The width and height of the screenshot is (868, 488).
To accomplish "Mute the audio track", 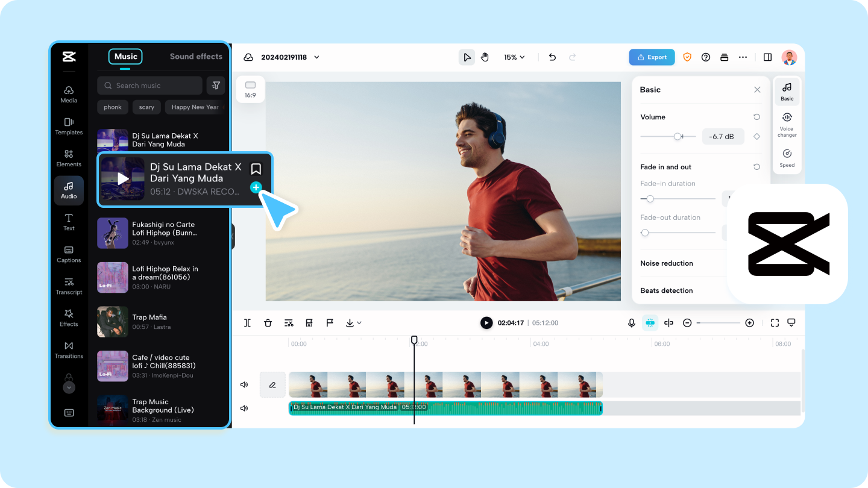I will pyautogui.click(x=244, y=408).
